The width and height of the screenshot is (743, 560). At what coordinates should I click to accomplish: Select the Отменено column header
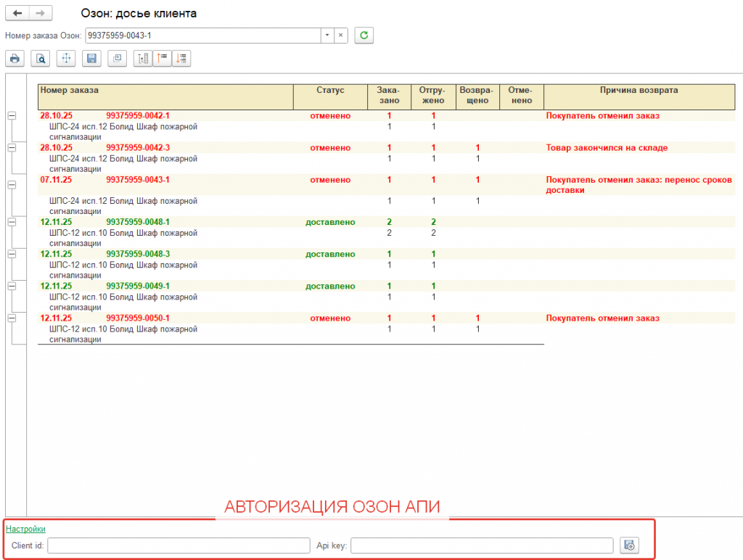tap(521, 97)
